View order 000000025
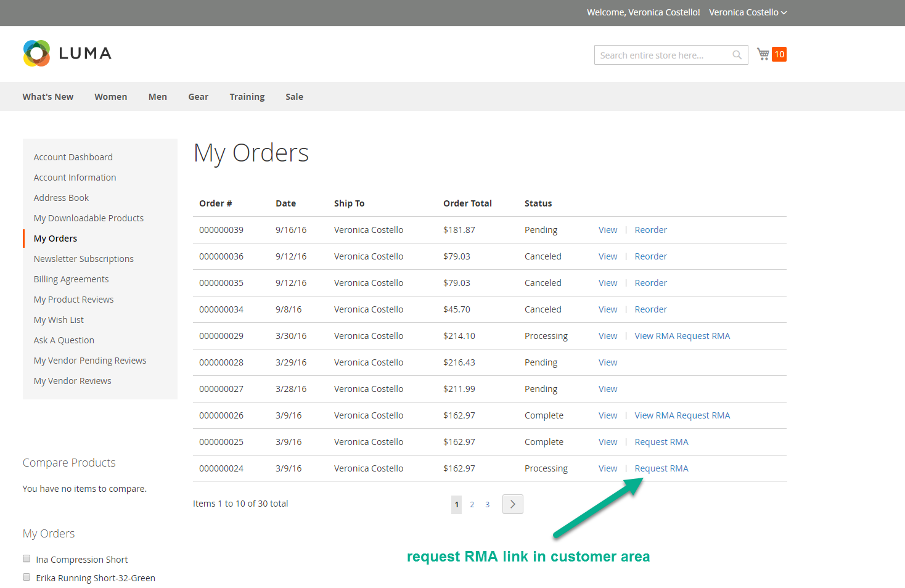 [608, 442]
